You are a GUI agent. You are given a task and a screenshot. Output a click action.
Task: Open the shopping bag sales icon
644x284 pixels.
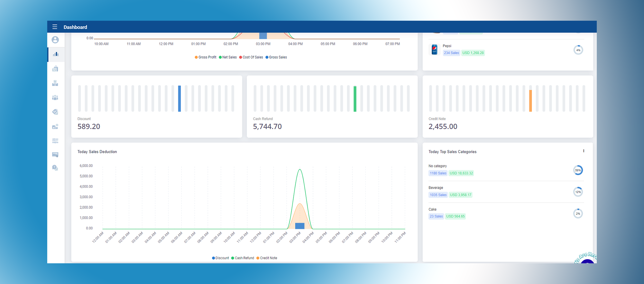pos(55,69)
